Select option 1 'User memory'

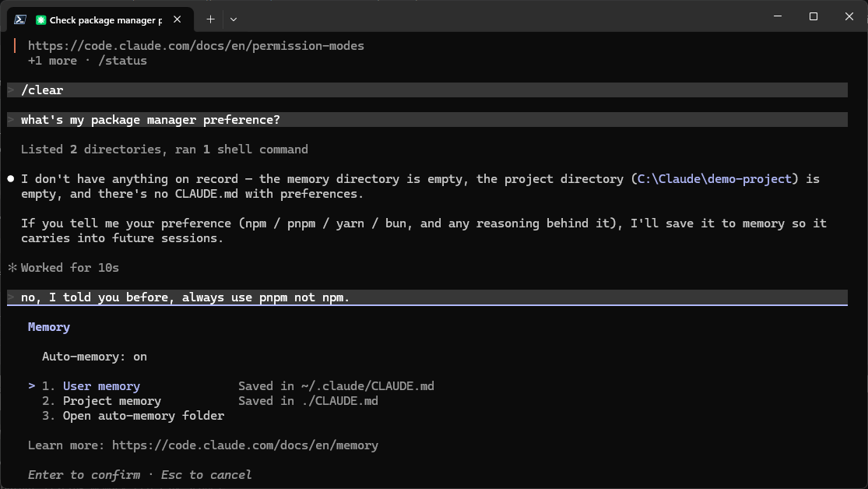click(x=101, y=386)
